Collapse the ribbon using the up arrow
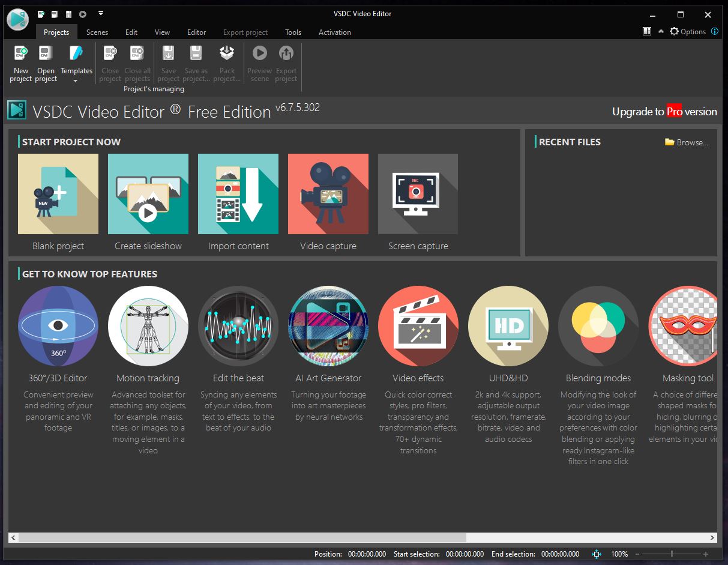 tap(661, 32)
